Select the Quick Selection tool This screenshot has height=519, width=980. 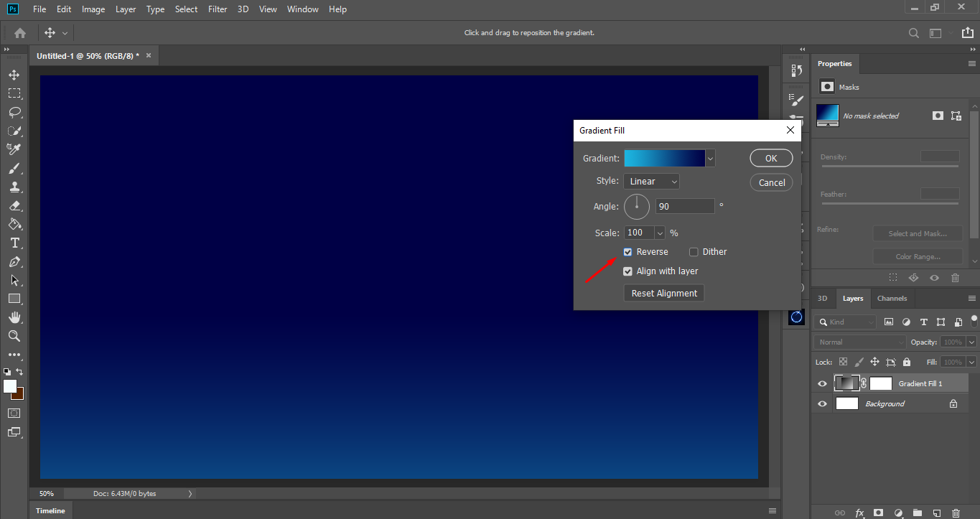tap(14, 131)
